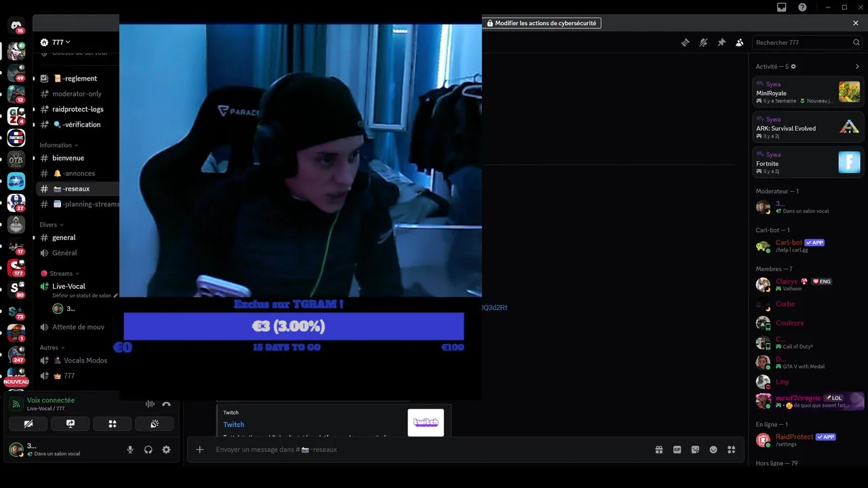868x488 pixels.
Task: Open the planning-streams channel
Action: click(x=77, y=204)
